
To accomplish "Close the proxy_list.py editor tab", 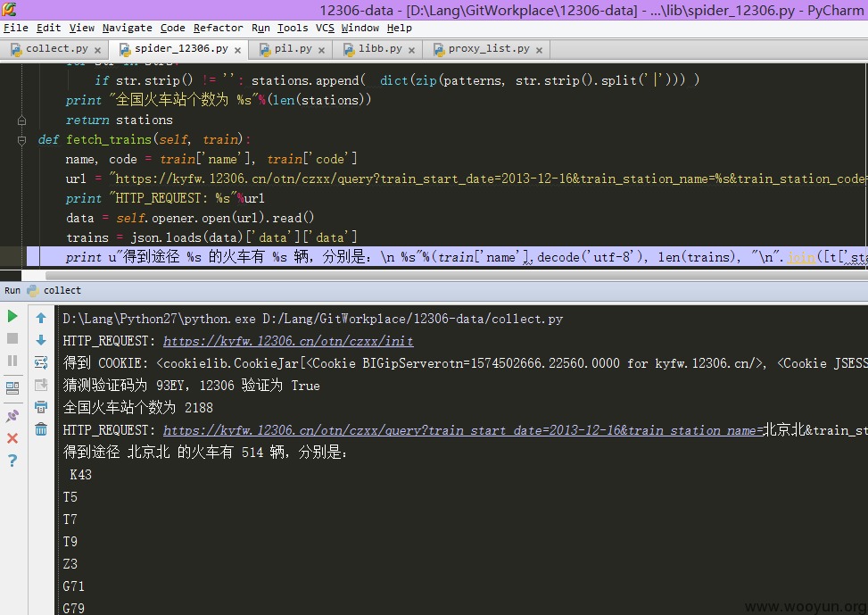I will [x=539, y=50].
